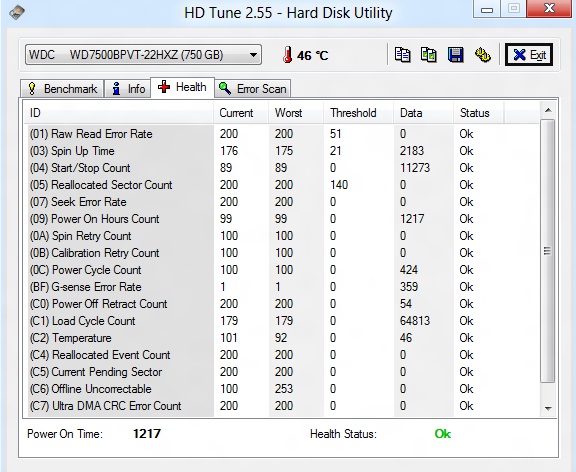Click the scroll up arrow of the list
The width and height of the screenshot is (576, 472).
(x=548, y=110)
